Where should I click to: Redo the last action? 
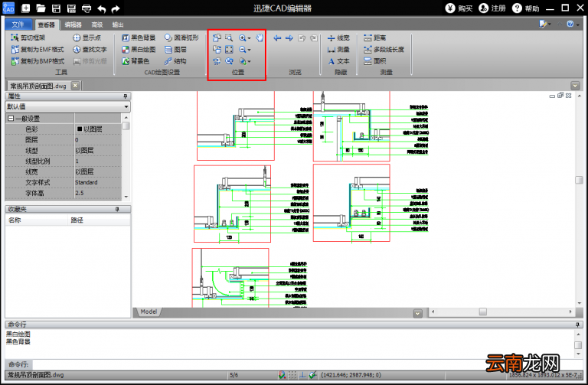click(116, 8)
